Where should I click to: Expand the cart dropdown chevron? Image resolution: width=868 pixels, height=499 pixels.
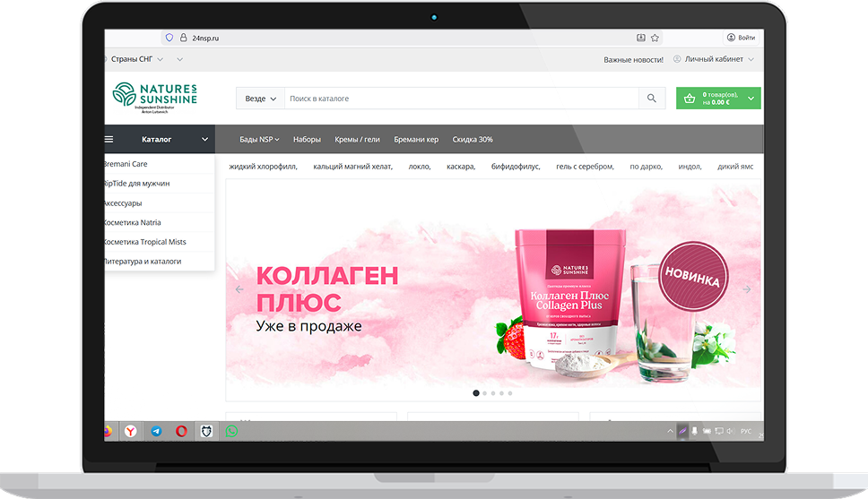(x=751, y=99)
